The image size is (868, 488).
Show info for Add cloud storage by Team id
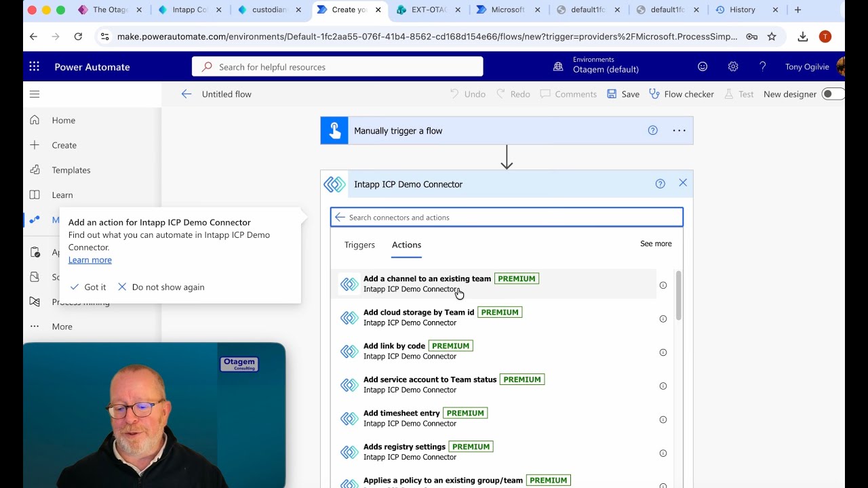coord(663,319)
